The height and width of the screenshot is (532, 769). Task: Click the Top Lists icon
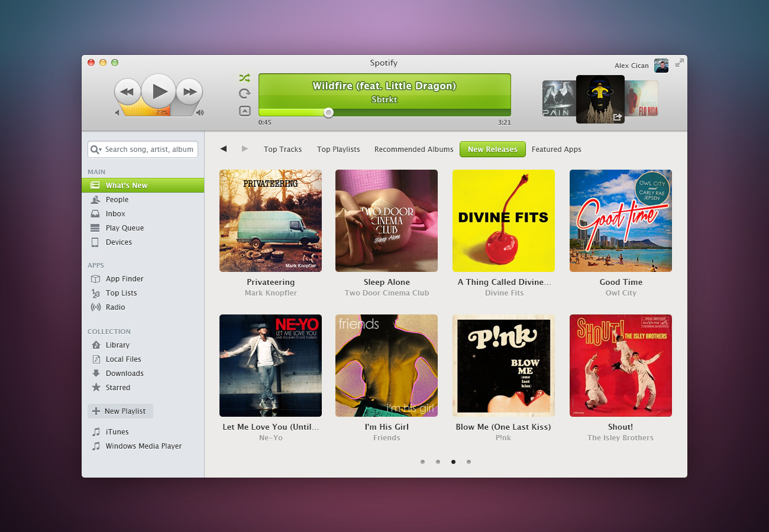[95, 293]
